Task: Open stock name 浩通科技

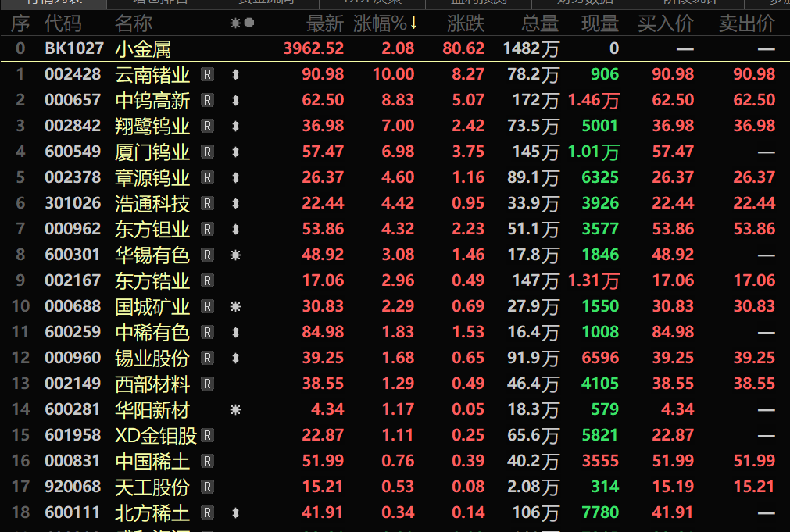Action: click(x=152, y=204)
